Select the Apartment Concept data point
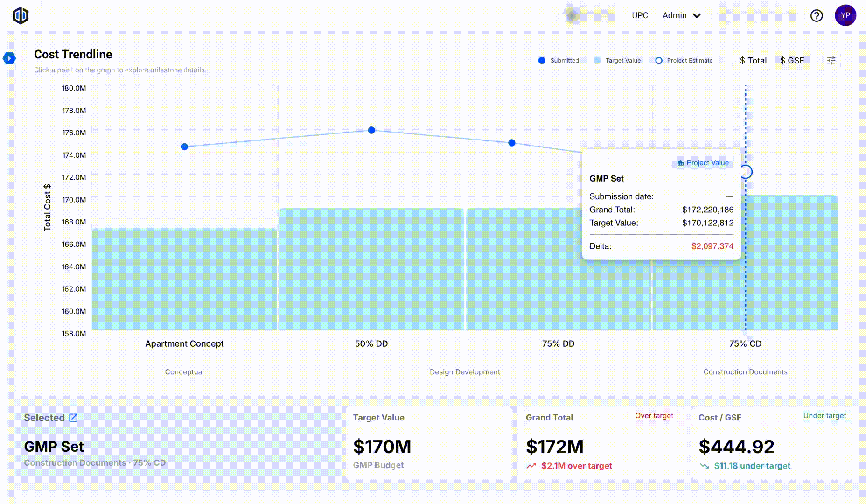Viewport: 866px width, 504px height. [x=184, y=147]
